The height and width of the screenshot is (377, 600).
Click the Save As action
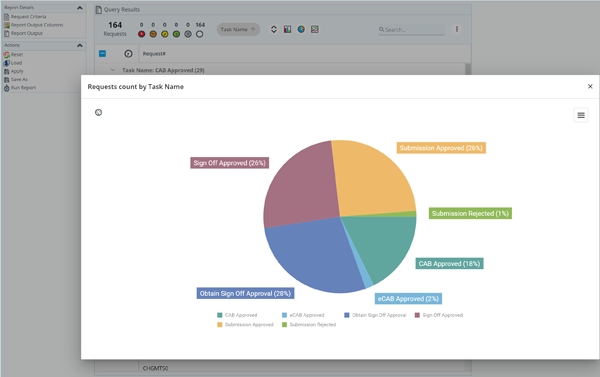(16, 80)
